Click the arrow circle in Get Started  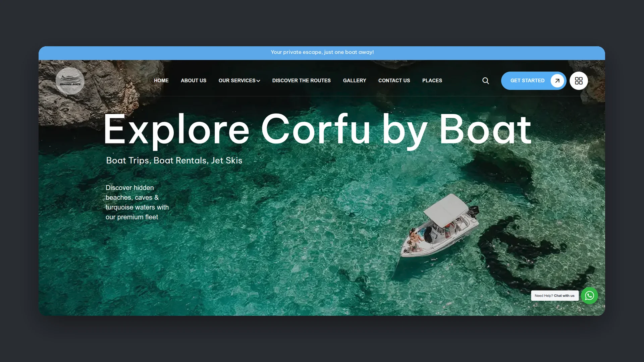click(557, 81)
